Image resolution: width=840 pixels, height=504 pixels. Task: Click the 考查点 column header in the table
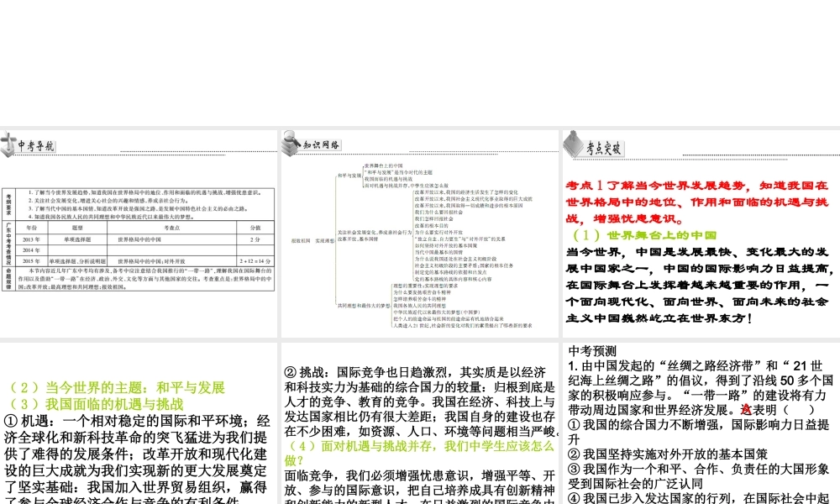pos(171,228)
